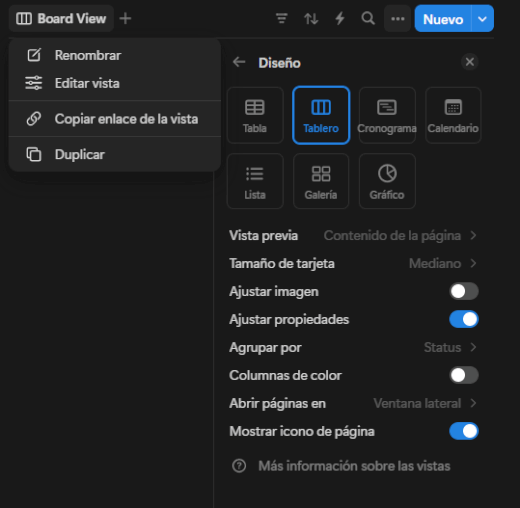Click the search magnifier icon
The image size is (520, 508).
[368, 19]
